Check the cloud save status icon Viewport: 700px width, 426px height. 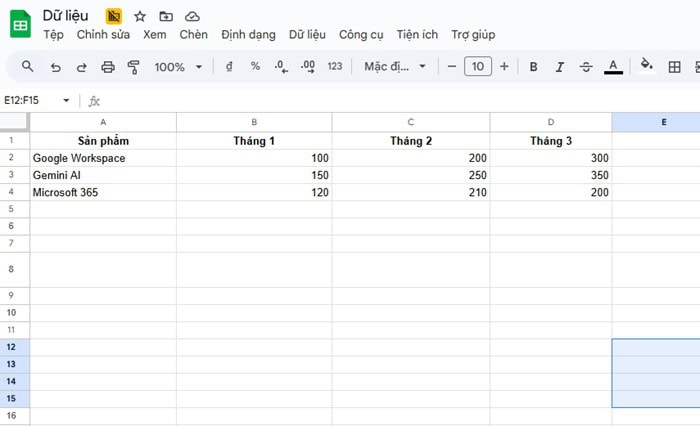click(192, 17)
